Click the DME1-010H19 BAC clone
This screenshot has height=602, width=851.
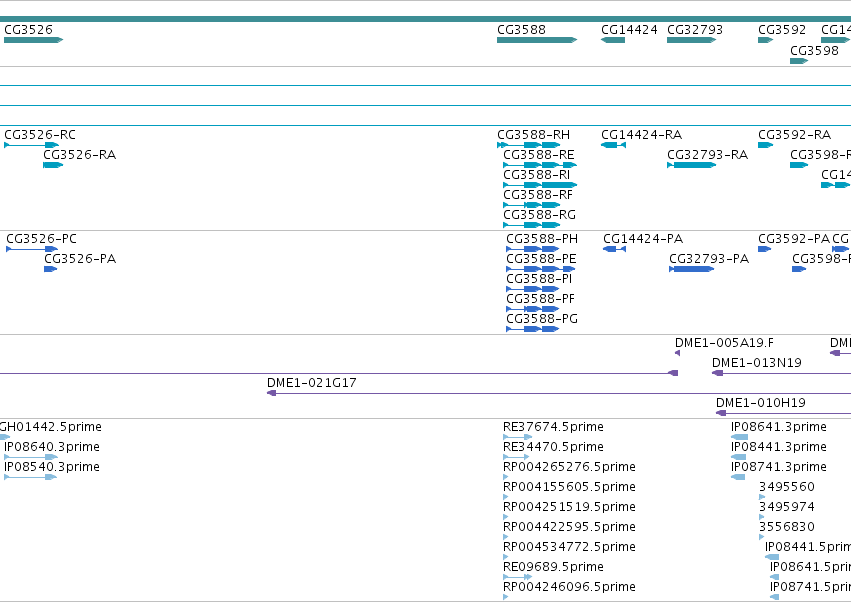[x=783, y=414]
